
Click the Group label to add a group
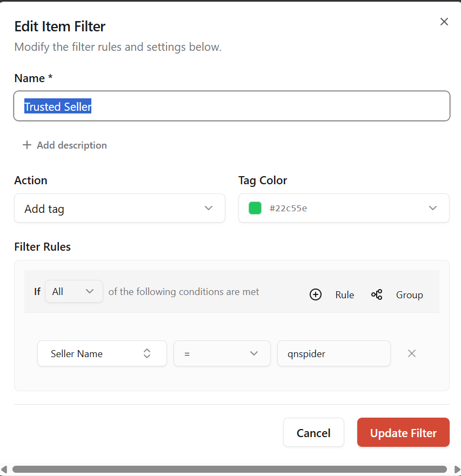(409, 294)
